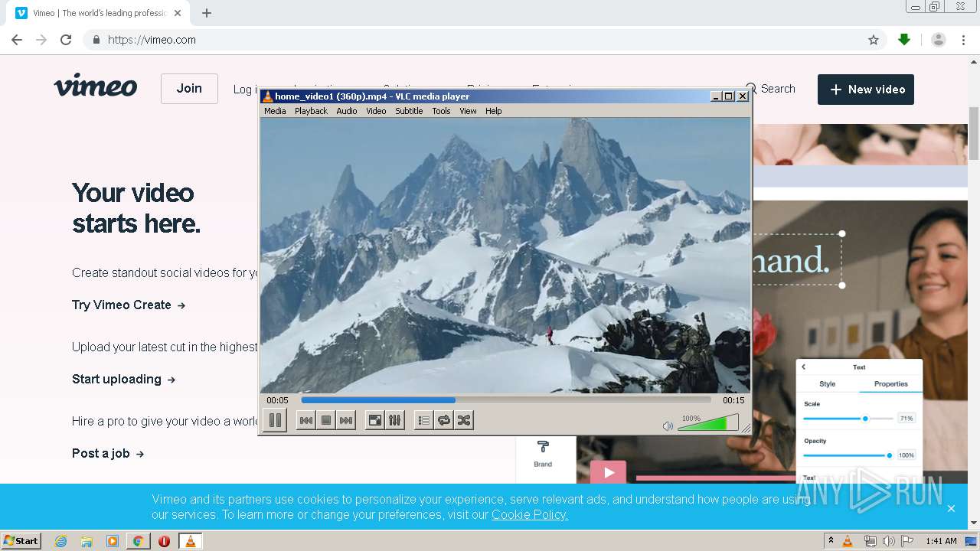Show VLC extended settings
Viewport: 980px width, 551px height.
point(394,420)
